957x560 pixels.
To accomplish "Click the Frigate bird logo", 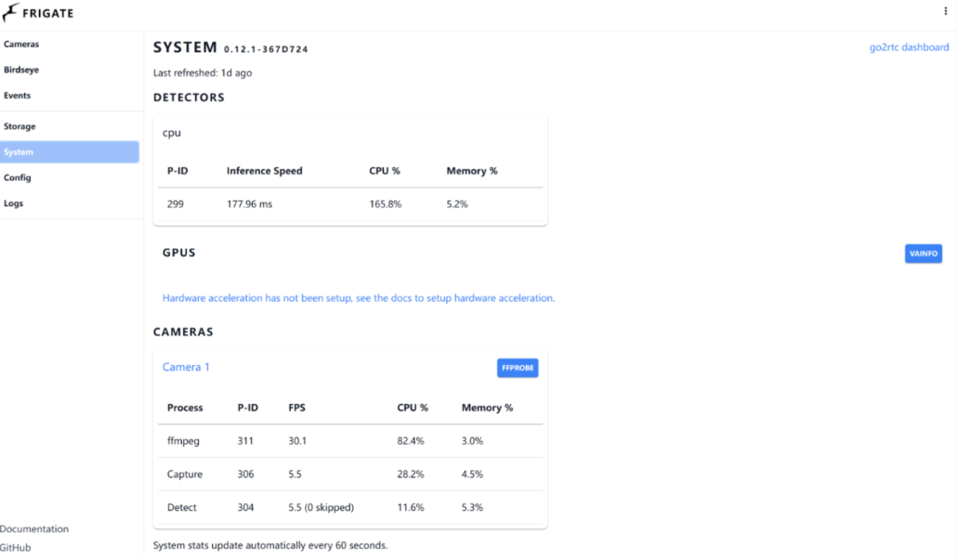I will [11, 13].
